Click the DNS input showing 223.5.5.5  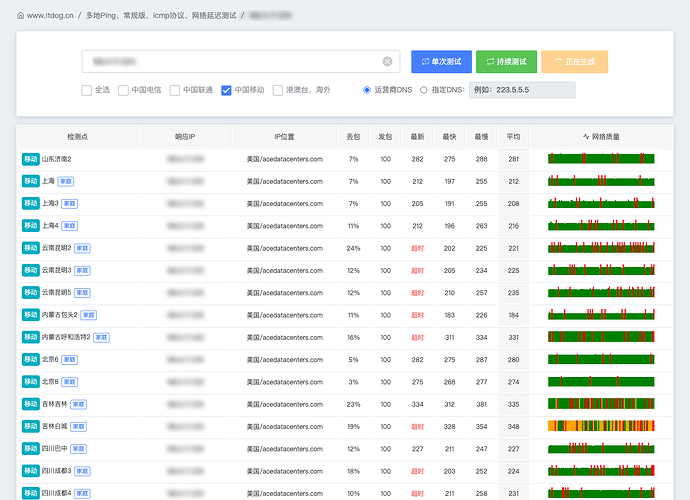(522, 90)
